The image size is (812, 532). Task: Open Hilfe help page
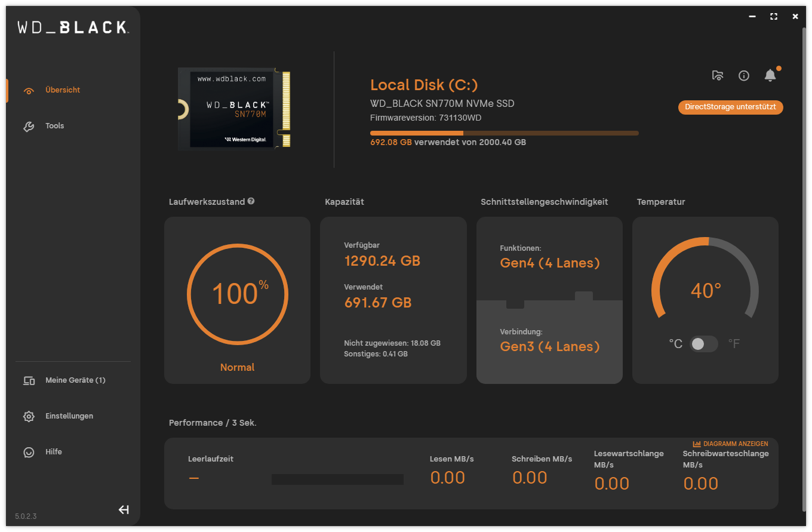pos(54,452)
